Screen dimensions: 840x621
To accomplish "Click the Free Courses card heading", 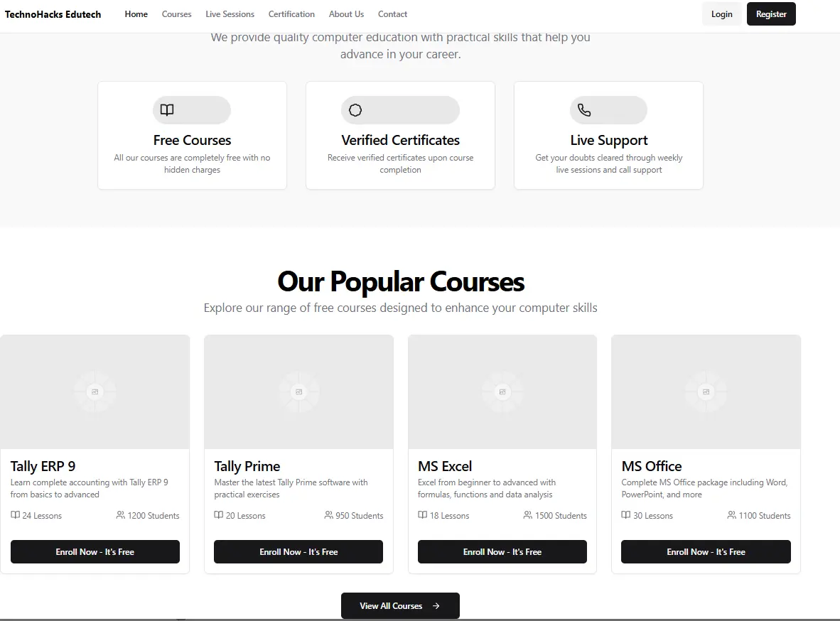I will (193, 141).
